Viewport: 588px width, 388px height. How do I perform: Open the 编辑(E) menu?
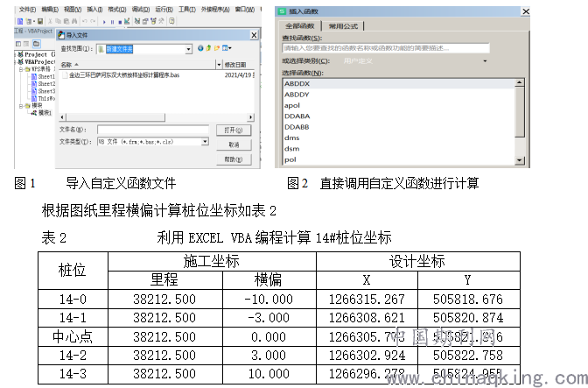click(50, 9)
